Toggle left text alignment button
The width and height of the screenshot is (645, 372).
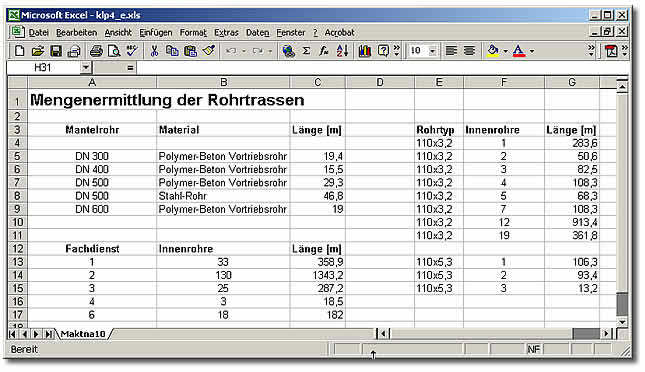tap(451, 51)
